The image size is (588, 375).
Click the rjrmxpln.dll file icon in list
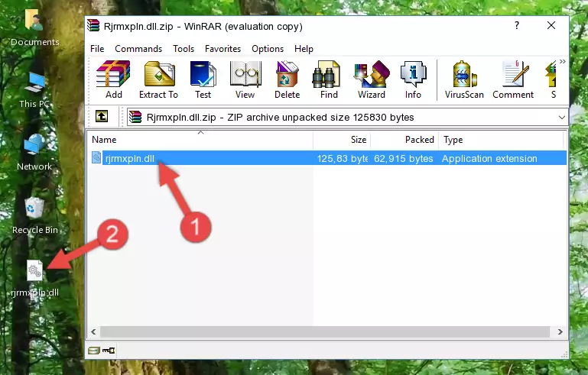tap(96, 158)
